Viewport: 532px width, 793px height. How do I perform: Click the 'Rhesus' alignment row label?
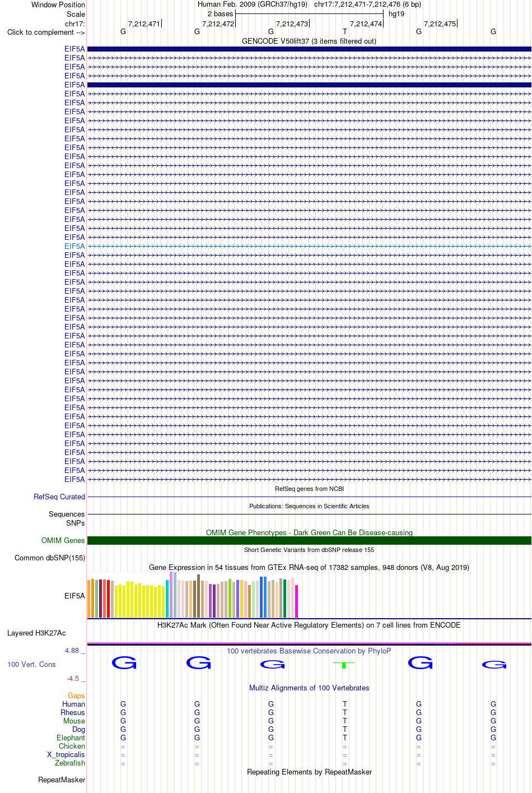73,712
